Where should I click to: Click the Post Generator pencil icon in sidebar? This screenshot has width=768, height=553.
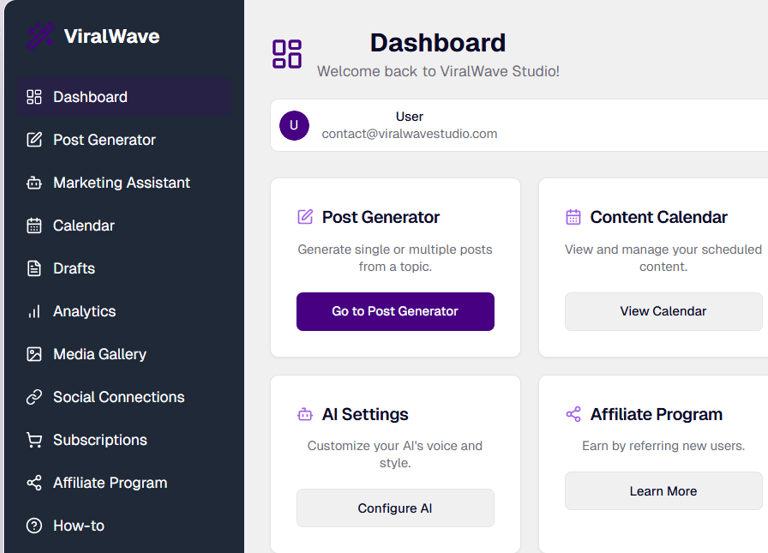coord(34,140)
